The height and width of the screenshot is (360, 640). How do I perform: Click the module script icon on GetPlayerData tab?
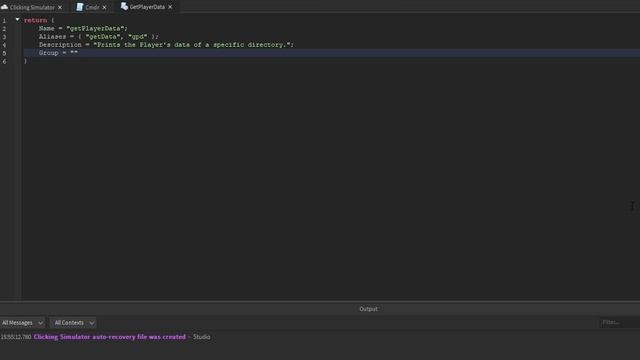coord(124,7)
